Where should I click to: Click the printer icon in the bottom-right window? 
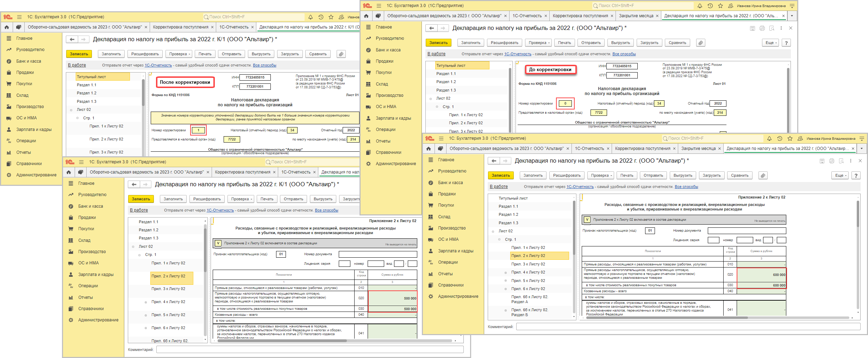click(x=832, y=161)
